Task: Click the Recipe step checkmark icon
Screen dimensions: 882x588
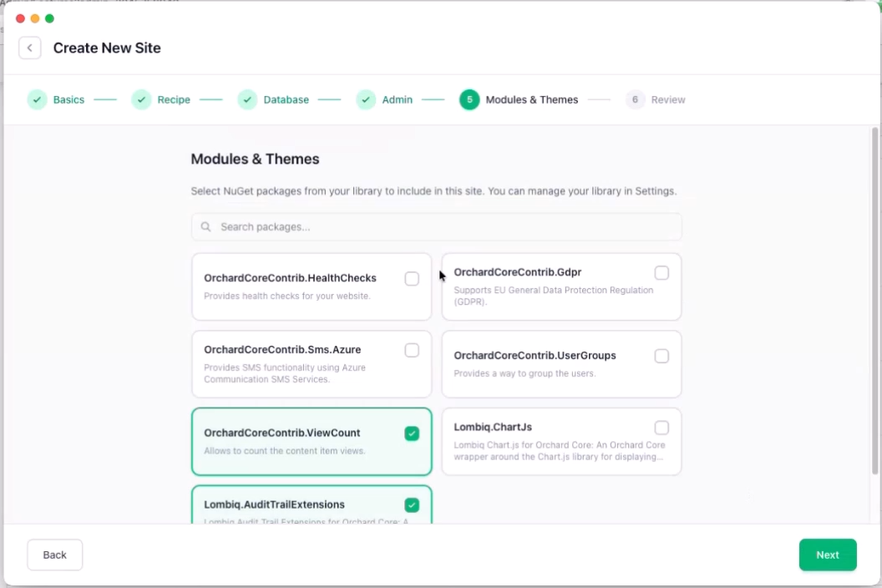Action: [x=141, y=99]
